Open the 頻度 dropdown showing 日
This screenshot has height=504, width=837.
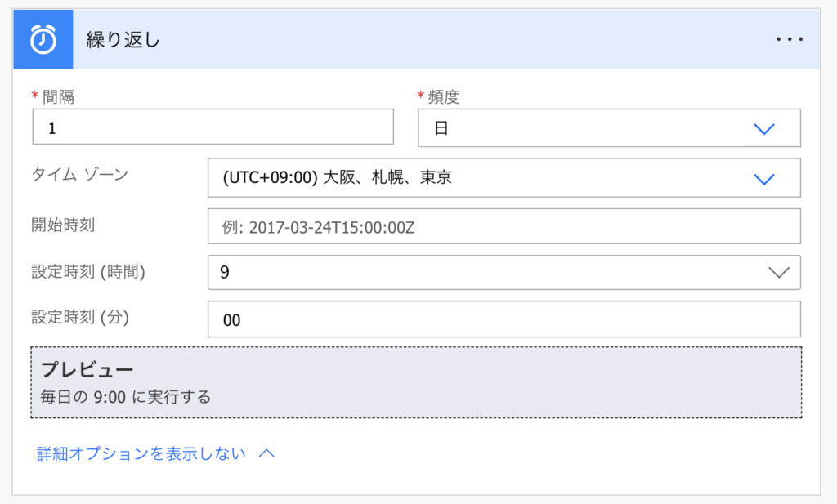coord(609,128)
